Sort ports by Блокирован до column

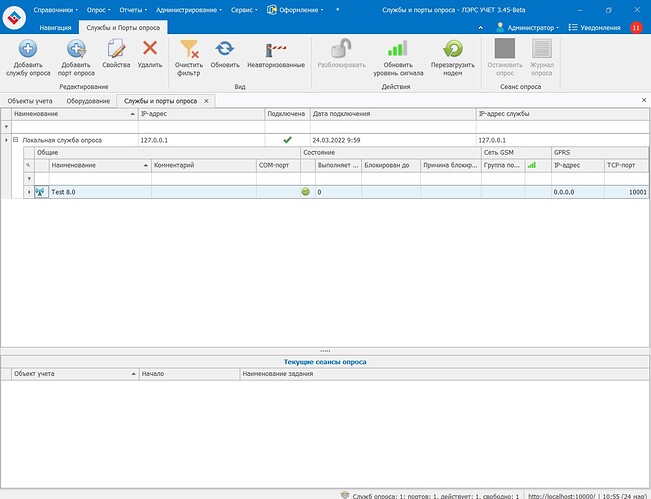[x=391, y=165]
